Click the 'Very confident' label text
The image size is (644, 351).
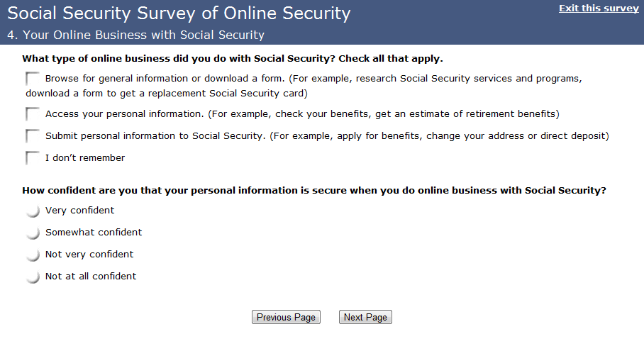point(79,211)
